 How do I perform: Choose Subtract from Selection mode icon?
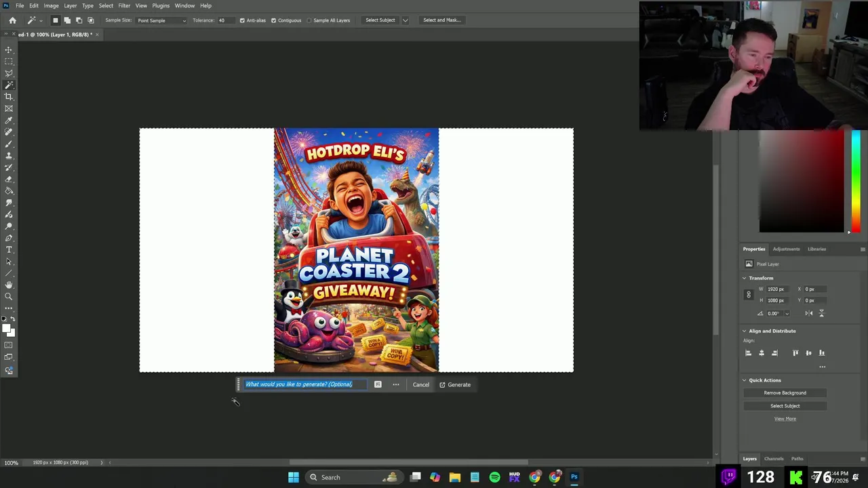click(x=79, y=20)
